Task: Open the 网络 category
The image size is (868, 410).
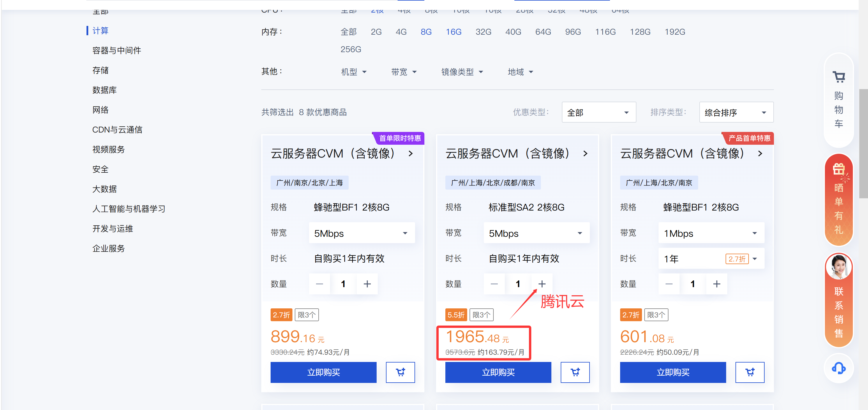Action: click(100, 110)
